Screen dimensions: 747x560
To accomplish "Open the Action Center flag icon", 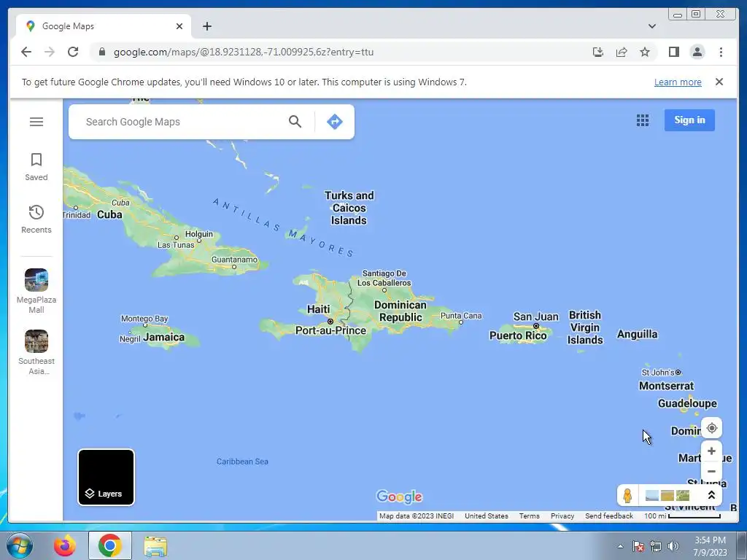I will pyautogui.click(x=638, y=546).
